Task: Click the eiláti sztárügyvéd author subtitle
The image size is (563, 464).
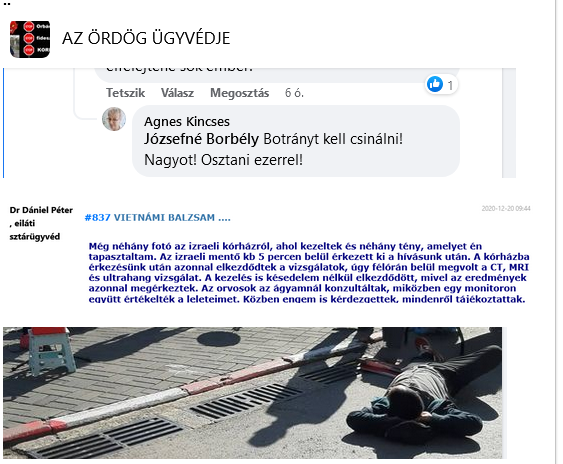Action: click(35, 230)
